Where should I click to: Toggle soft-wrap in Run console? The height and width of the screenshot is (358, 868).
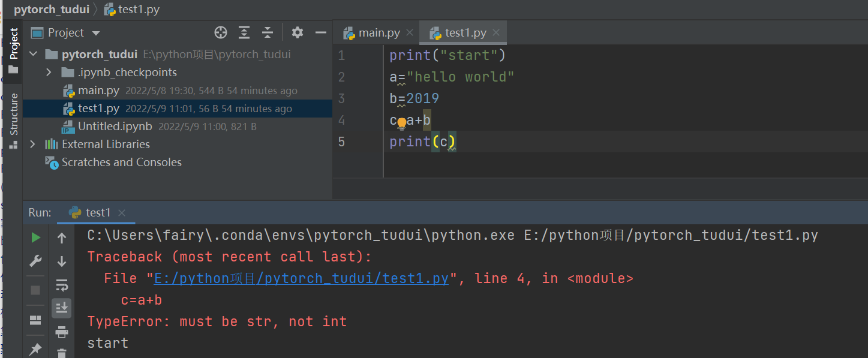click(61, 285)
